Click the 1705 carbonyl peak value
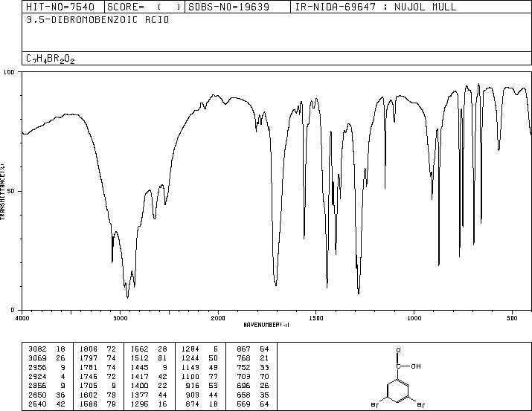Image resolution: width=532 pixels, height=411 pixels. [89, 386]
